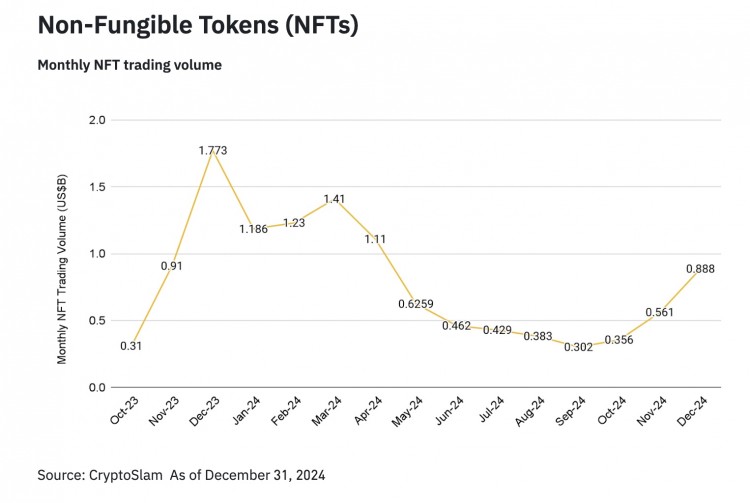
Task: Click the 2.0 y-axis tick label
Action: click(97, 120)
